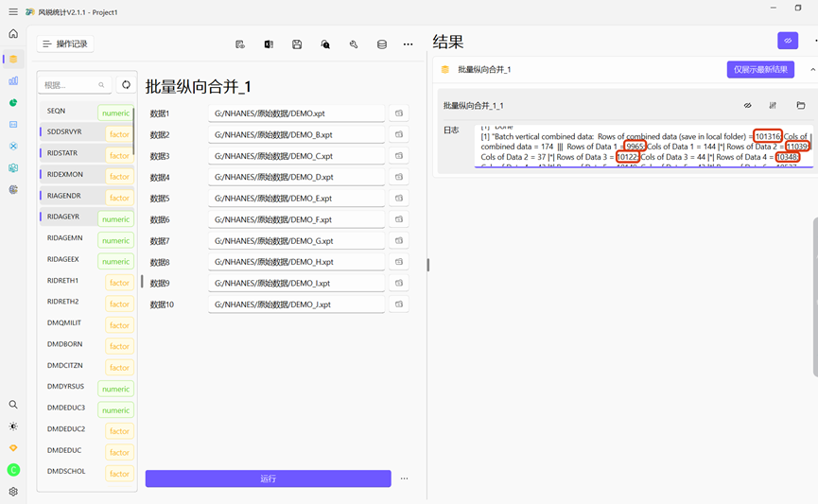Click the 仅展示最新结果 button
The image size is (818, 504).
[x=760, y=69]
